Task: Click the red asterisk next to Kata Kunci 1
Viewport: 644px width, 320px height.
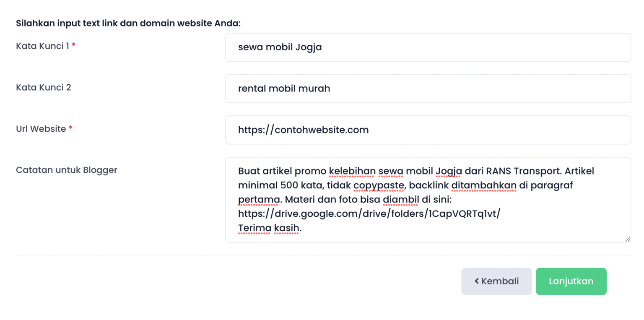Action: tap(73, 44)
